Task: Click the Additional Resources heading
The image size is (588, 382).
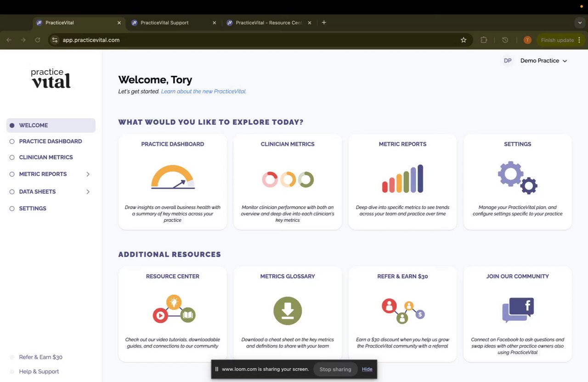Action: point(170,254)
